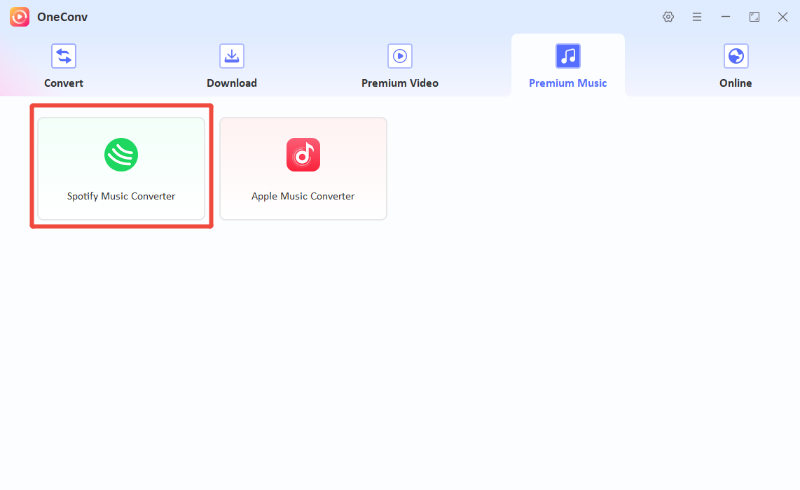Image resolution: width=800 pixels, height=490 pixels.
Task: Go to the Premium Video tab label
Action: 400,83
